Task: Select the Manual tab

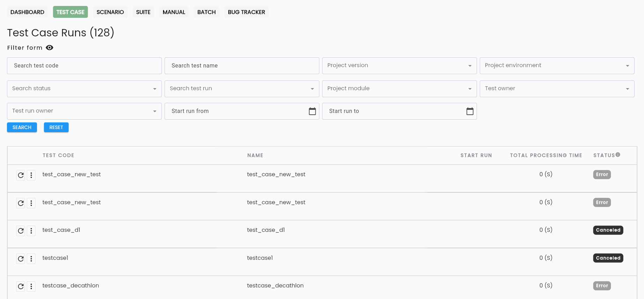Action: (174, 12)
